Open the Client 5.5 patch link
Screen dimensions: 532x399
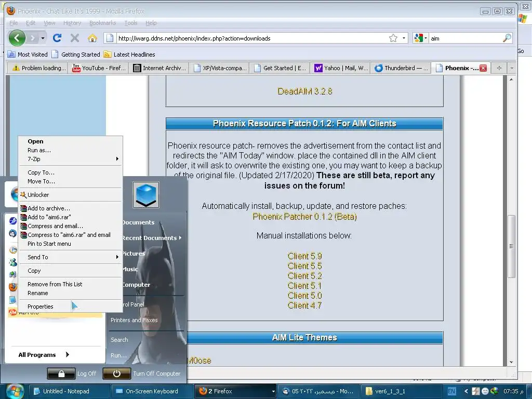tap(304, 265)
